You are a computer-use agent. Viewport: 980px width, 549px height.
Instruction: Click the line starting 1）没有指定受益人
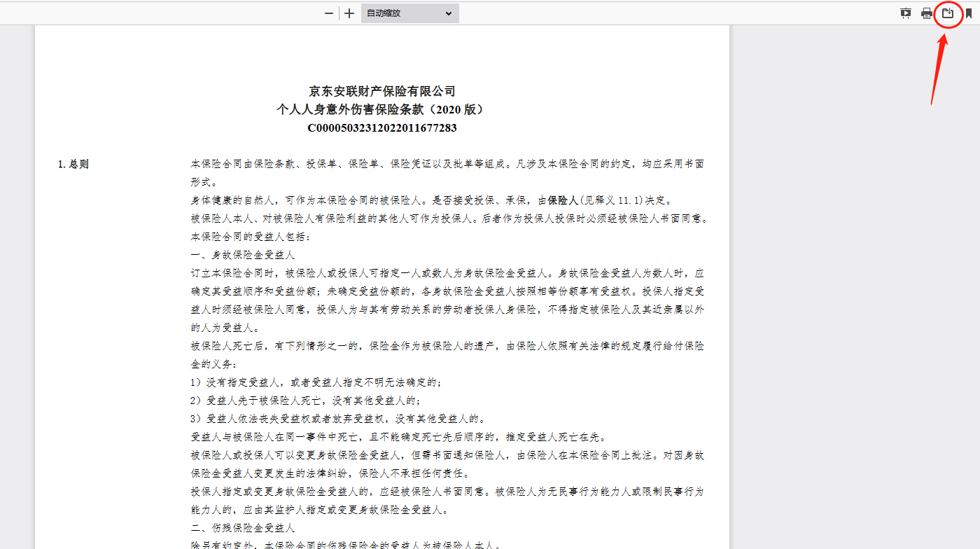pos(316,382)
